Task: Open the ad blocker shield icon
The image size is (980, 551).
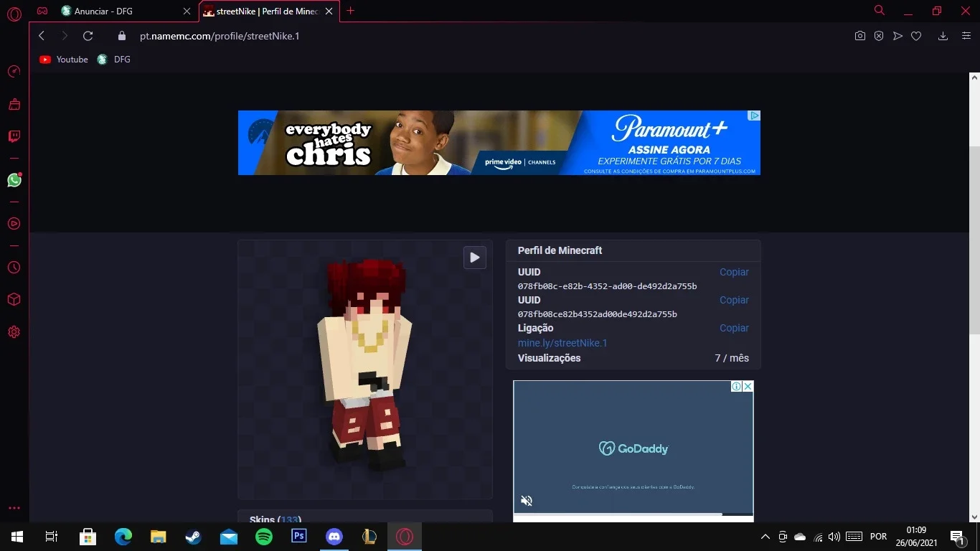Action: 879,36
